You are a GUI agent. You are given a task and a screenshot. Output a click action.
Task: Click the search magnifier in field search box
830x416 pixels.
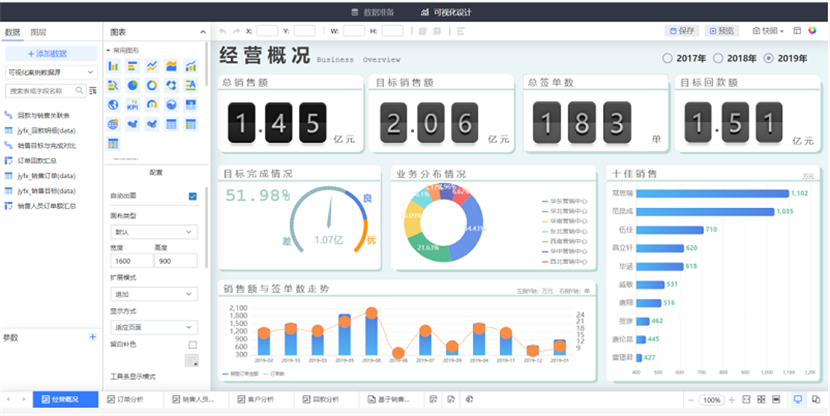(x=80, y=91)
